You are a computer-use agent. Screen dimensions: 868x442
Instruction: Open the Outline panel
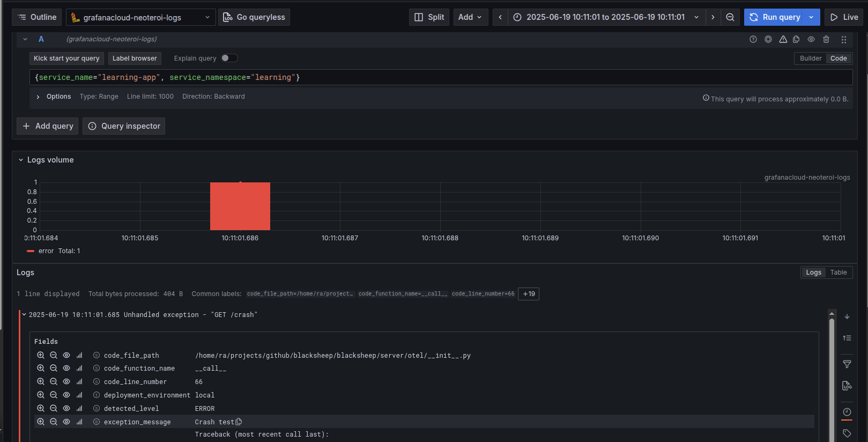pos(37,17)
